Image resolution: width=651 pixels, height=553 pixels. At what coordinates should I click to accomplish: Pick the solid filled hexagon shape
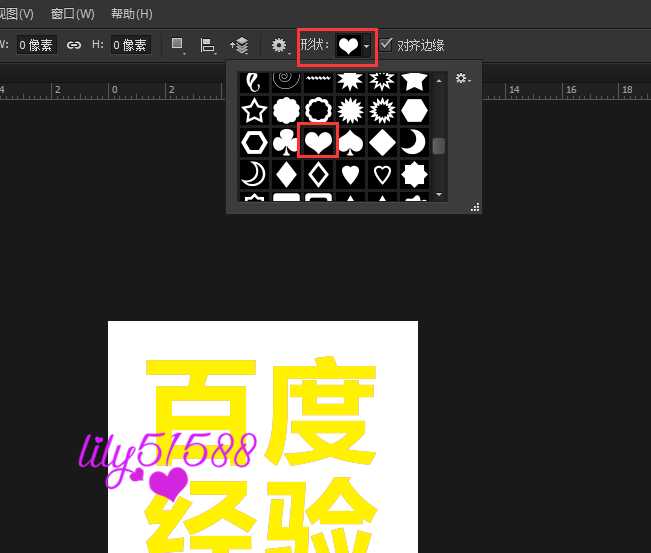coord(414,110)
